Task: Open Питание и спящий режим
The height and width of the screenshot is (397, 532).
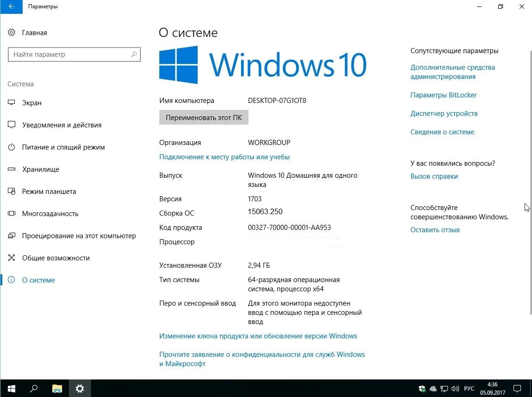Action: point(63,147)
